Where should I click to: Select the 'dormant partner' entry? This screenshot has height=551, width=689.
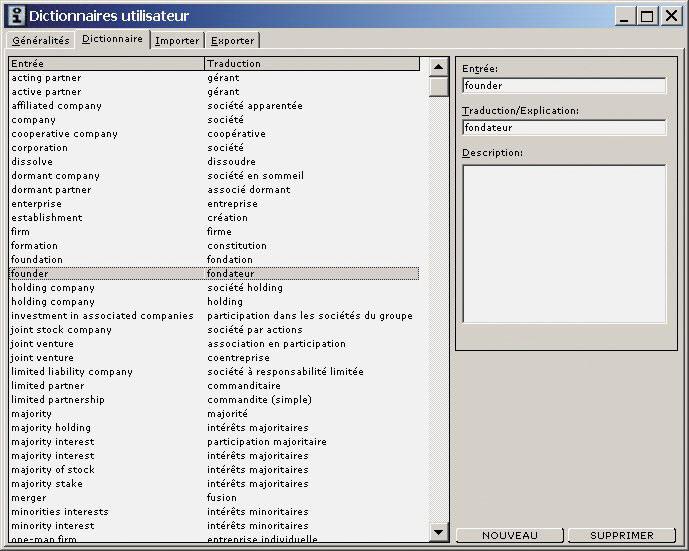pos(214,190)
